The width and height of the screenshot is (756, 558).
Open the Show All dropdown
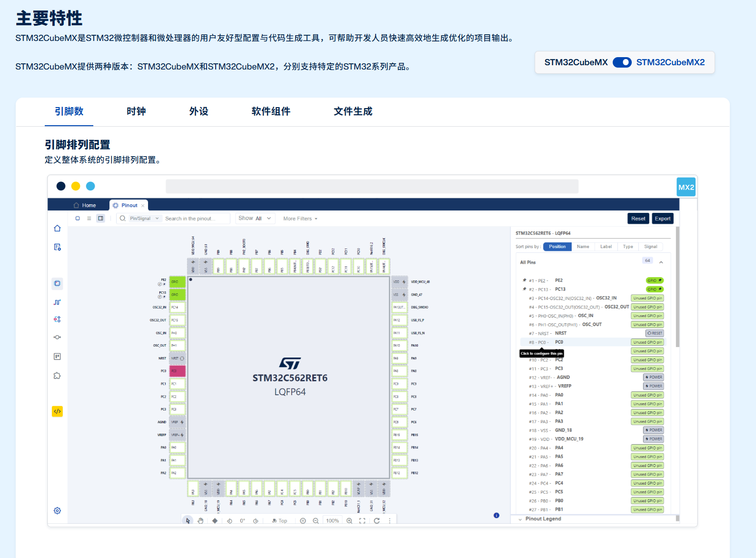[255, 218]
